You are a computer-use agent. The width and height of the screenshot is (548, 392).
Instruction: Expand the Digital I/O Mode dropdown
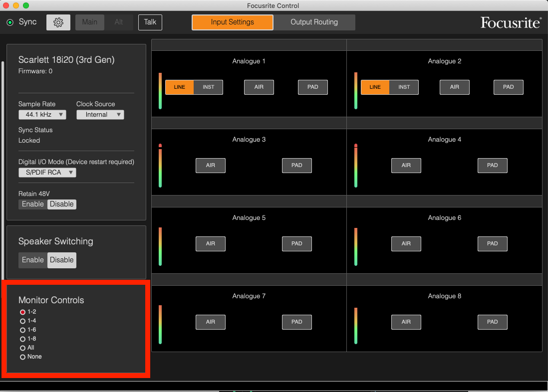click(47, 173)
